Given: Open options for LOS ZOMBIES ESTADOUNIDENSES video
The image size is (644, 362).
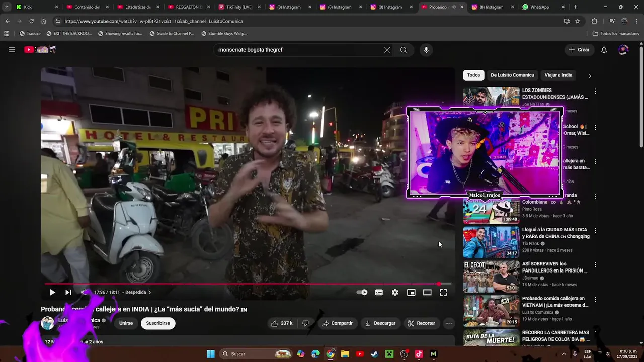Looking at the screenshot, I should pyautogui.click(x=595, y=92).
